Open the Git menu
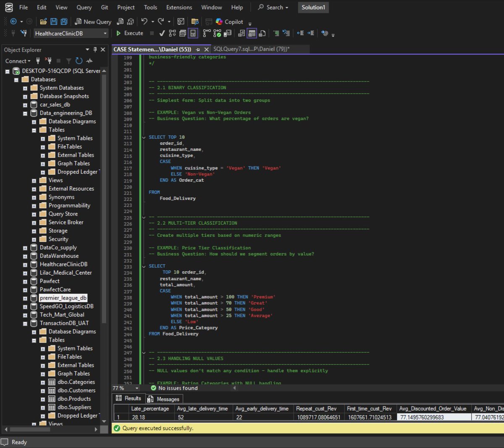 pos(105,7)
